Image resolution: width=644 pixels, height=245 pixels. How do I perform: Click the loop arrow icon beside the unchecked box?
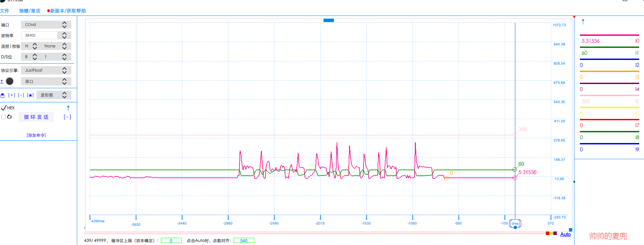[9, 117]
